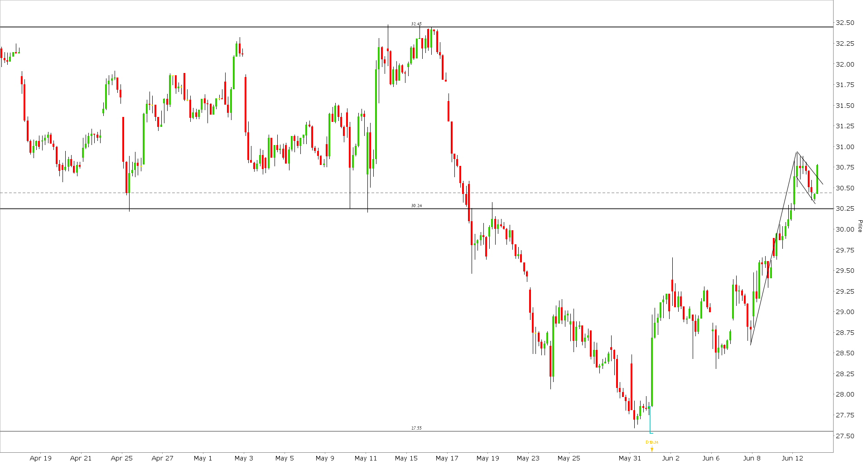Image resolution: width=868 pixels, height=465 pixels.
Task: Click the May 15 date label
Action: tap(406, 458)
